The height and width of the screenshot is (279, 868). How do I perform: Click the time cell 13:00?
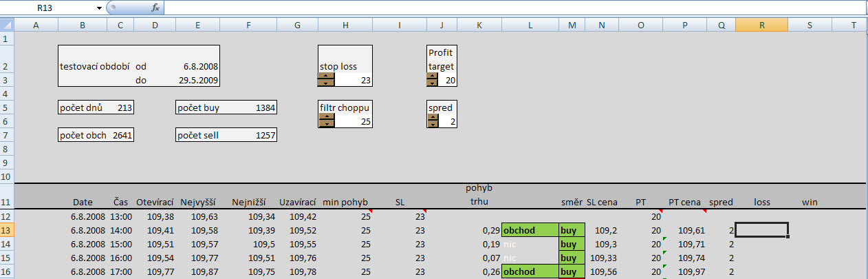(120, 216)
